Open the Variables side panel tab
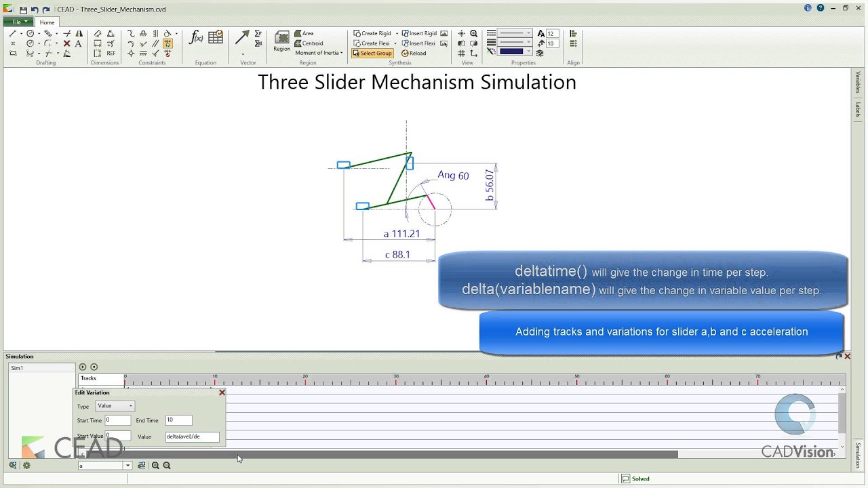This screenshot has width=868, height=488. click(x=858, y=83)
